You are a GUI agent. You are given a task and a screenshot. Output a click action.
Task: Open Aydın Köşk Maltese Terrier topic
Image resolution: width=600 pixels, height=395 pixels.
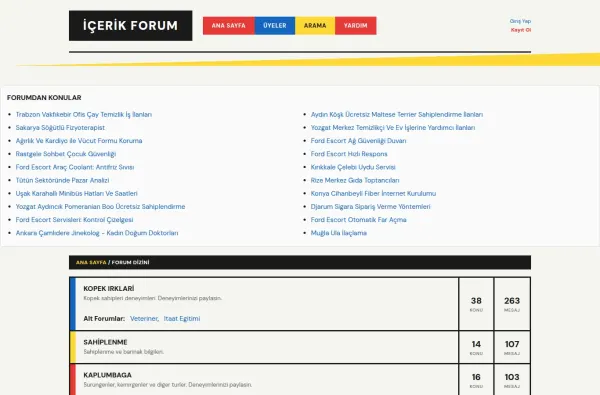(x=397, y=114)
